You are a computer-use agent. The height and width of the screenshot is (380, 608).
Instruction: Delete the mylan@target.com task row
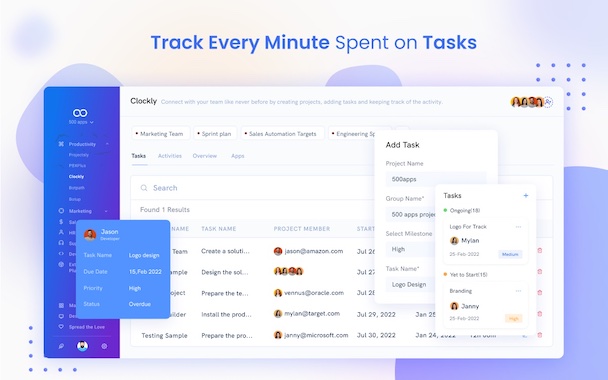540,314
